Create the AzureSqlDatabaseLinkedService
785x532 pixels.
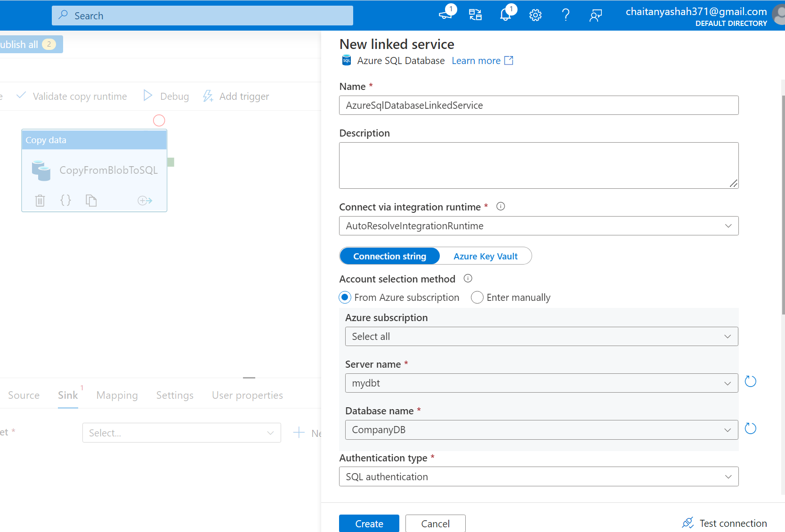369,523
